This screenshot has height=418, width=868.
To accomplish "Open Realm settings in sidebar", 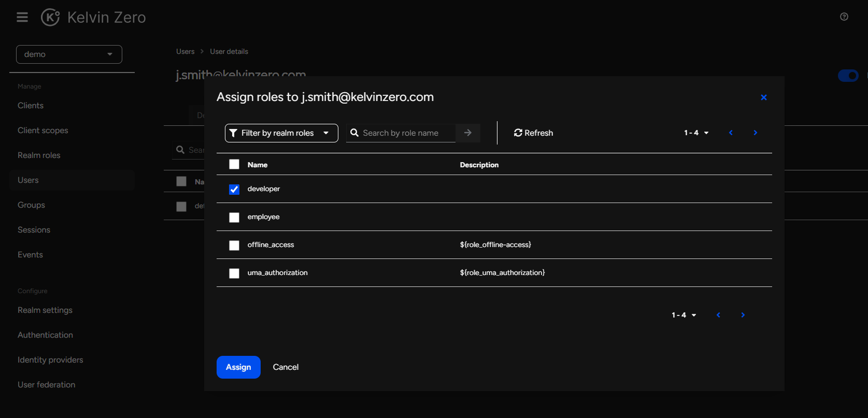I will (x=45, y=310).
